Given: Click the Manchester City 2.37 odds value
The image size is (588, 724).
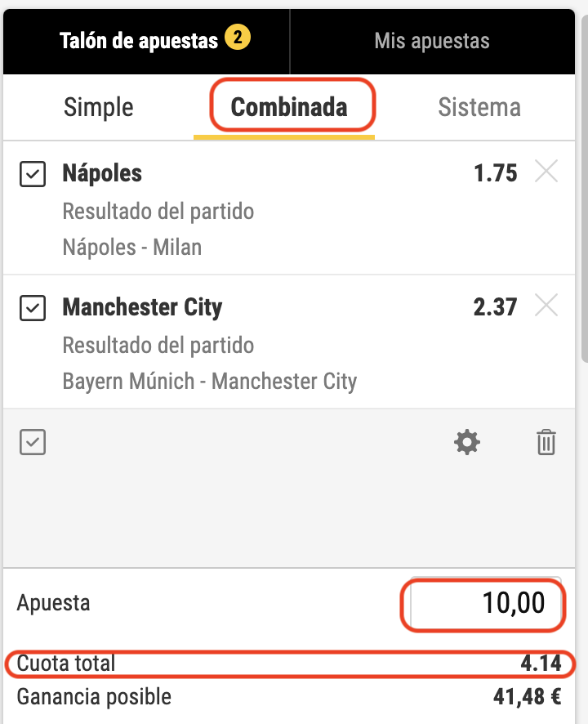Looking at the screenshot, I should coord(495,307).
